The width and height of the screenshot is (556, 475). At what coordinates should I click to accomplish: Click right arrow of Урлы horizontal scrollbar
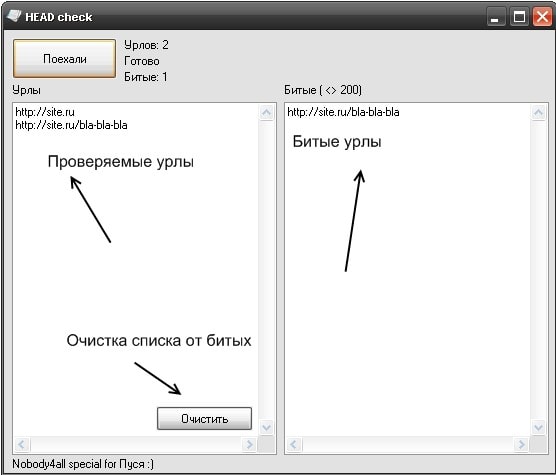click(x=249, y=444)
